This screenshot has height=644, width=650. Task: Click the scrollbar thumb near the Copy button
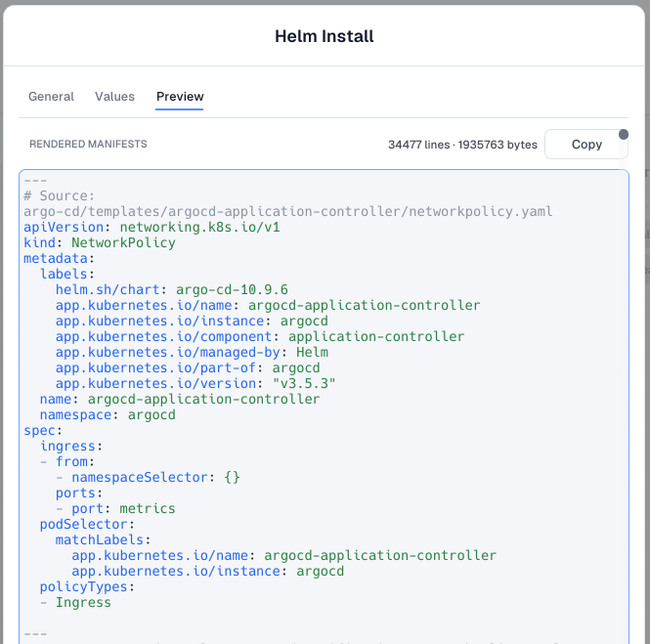(623, 134)
